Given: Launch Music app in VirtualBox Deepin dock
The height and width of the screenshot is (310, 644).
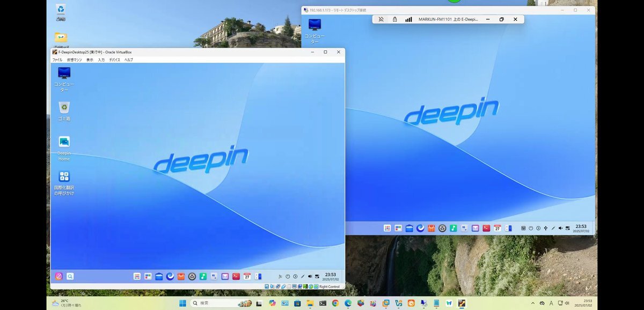Looking at the screenshot, I should tap(203, 276).
